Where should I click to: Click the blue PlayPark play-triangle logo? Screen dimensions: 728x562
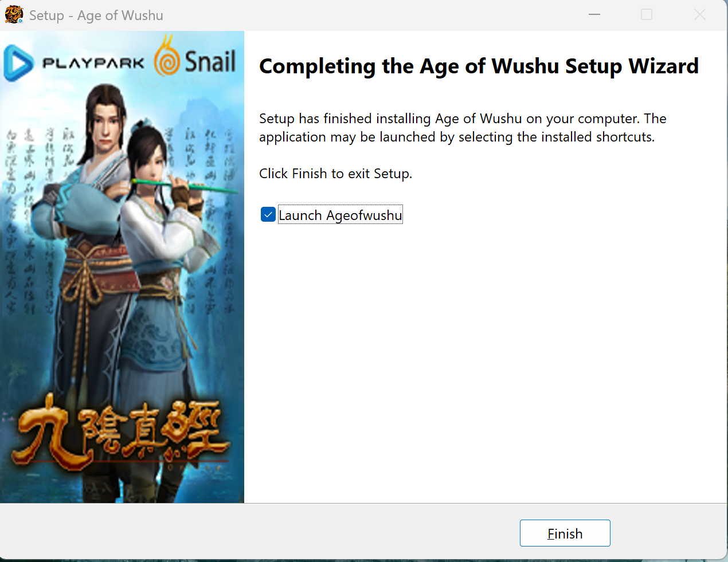tap(19, 63)
